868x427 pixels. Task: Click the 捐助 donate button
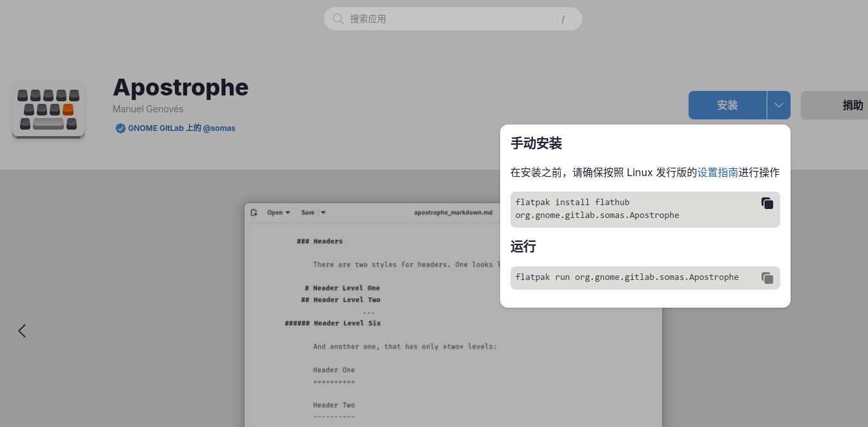[x=835, y=105]
